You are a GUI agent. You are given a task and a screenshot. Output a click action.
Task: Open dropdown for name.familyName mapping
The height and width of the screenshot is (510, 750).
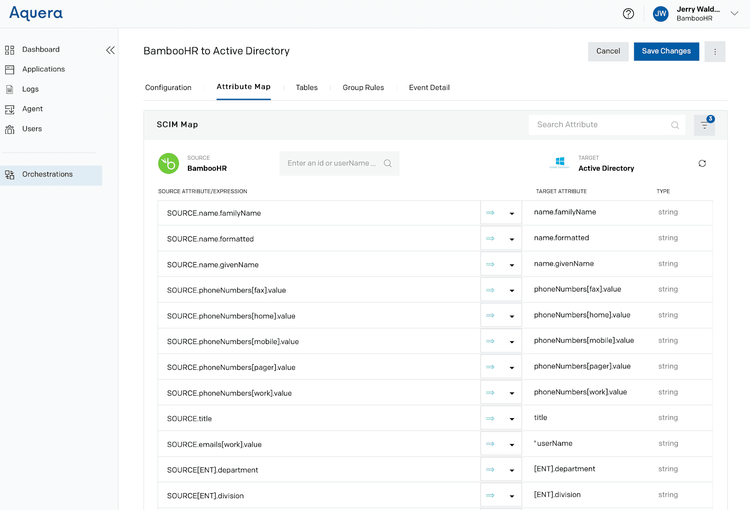511,213
